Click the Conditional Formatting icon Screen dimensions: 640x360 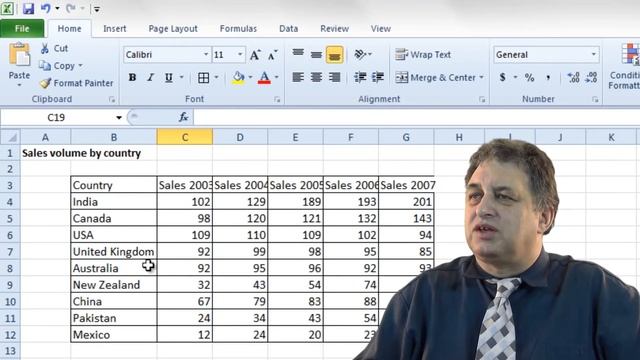(630, 54)
